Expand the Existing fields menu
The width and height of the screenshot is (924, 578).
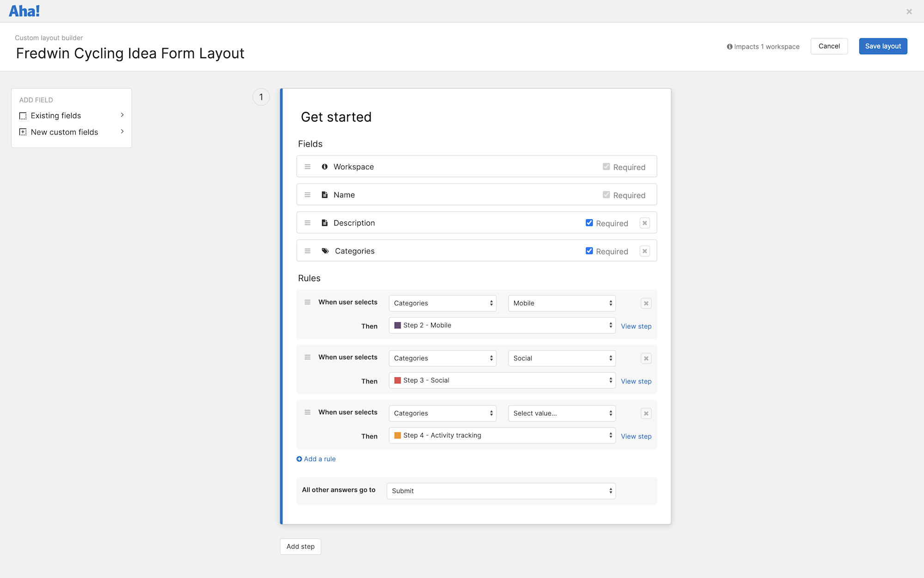point(56,115)
